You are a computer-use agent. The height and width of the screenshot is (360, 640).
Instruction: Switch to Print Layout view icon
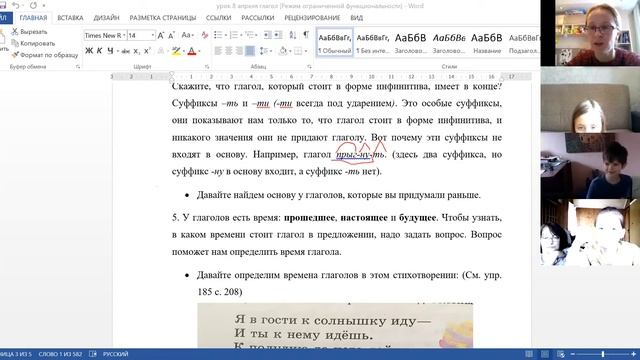[545, 354]
